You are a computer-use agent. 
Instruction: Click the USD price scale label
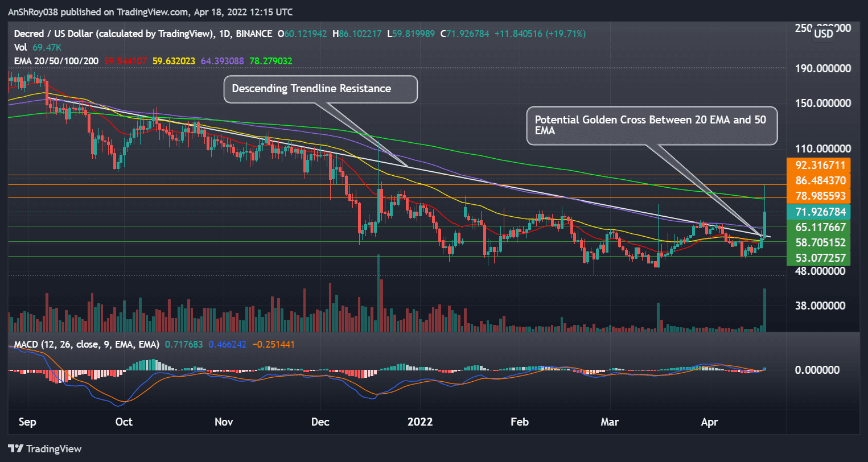point(823,34)
